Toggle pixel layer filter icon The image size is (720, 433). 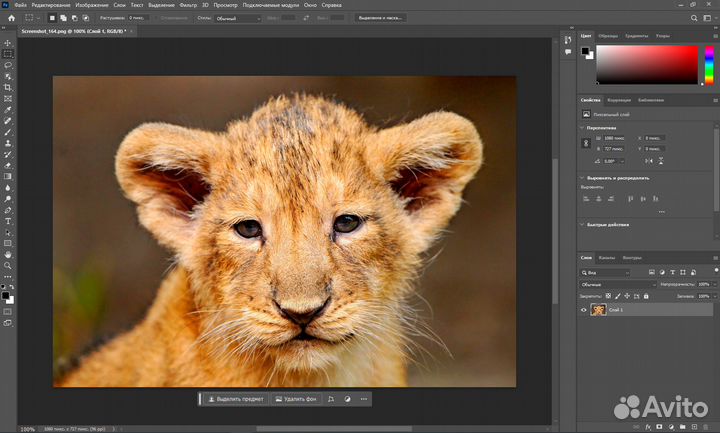(652, 272)
